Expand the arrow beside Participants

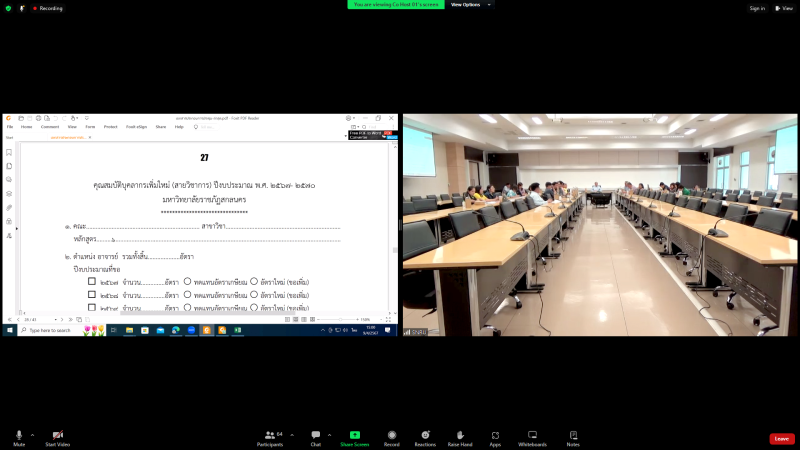pyautogui.click(x=291, y=435)
